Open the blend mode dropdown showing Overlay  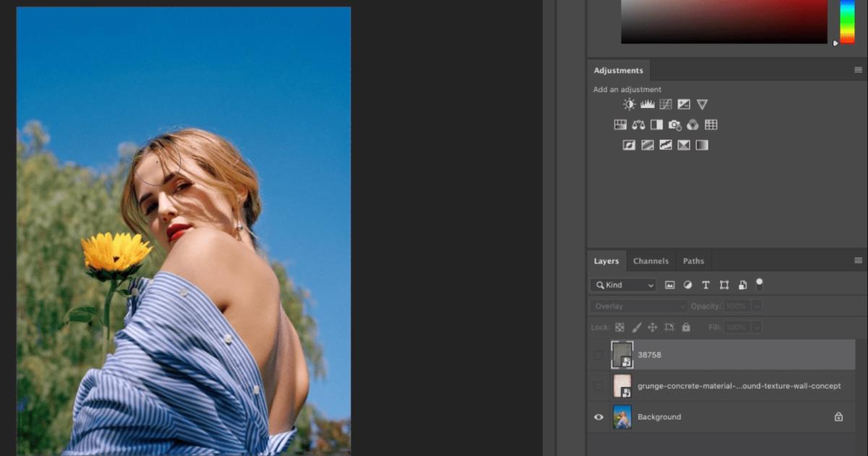[x=637, y=305]
